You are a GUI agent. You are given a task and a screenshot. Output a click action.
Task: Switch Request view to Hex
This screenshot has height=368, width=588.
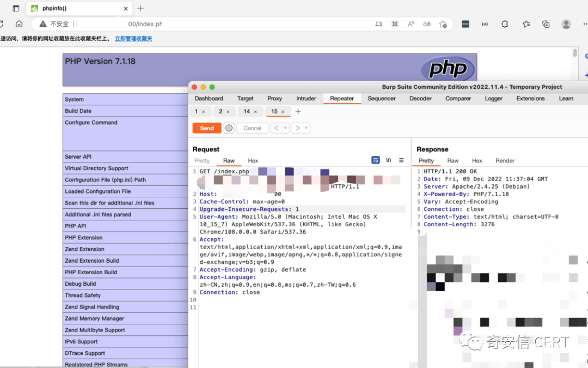[253, 161]
